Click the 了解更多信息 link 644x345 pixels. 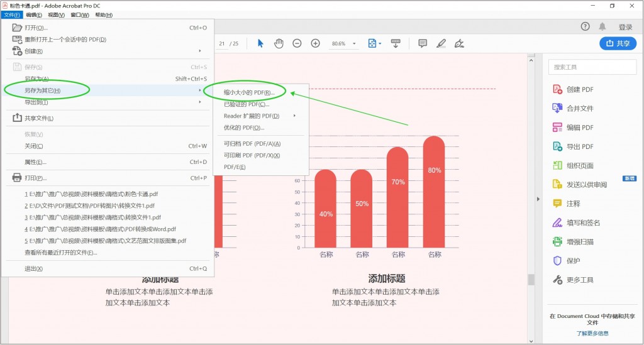(x=592, y=334)
